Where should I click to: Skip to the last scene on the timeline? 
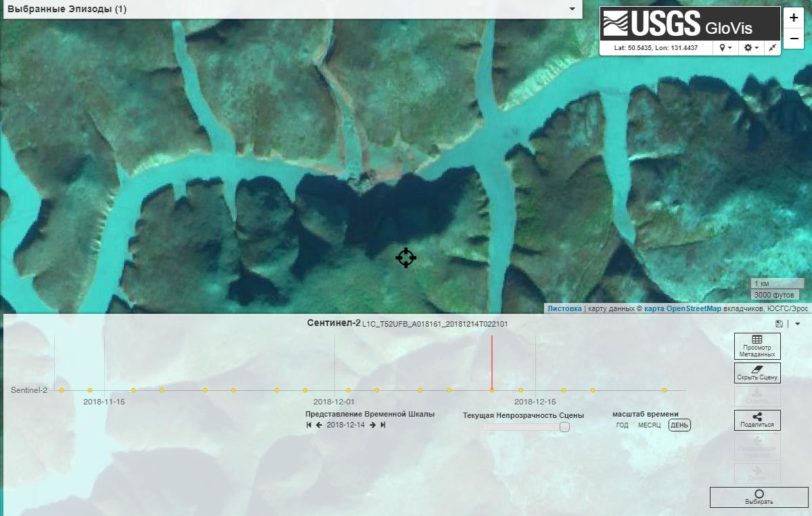(383, 425)
